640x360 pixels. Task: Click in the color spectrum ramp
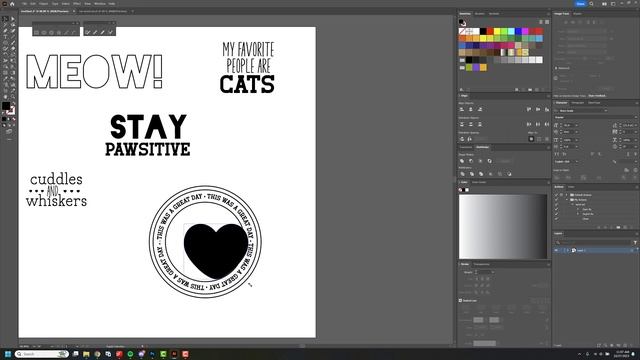tap(502, 227)
